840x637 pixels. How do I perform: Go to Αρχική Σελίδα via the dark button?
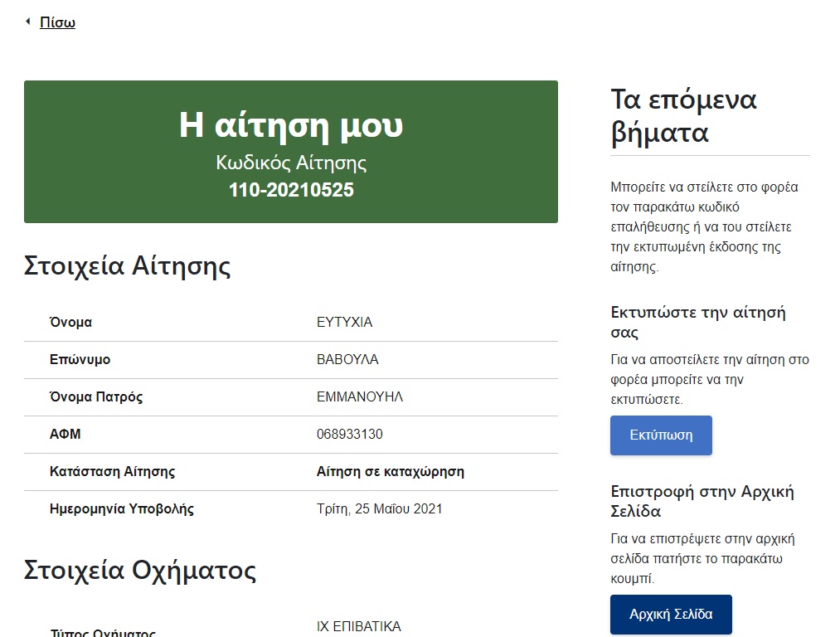pyautogui.click(x=671, y=615)
